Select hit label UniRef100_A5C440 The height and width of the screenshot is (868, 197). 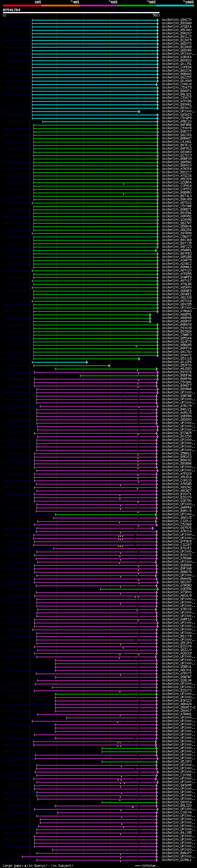coord(177,30)
